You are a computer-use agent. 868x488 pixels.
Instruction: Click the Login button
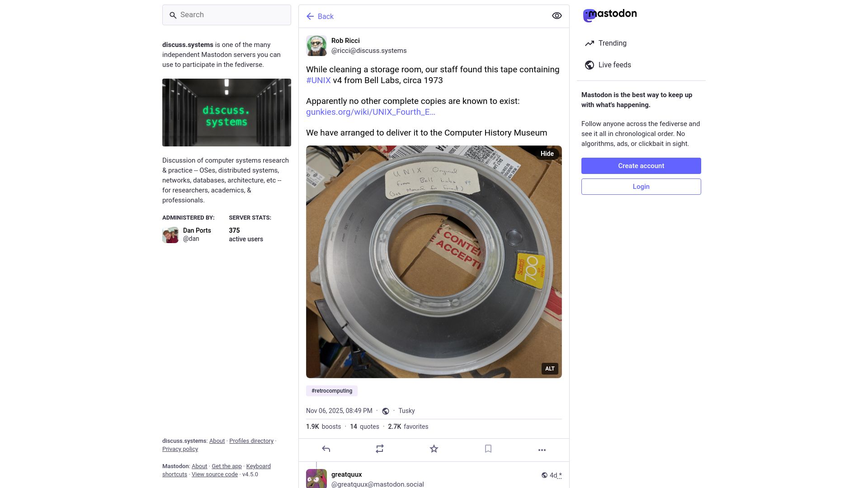pos(641,187)
